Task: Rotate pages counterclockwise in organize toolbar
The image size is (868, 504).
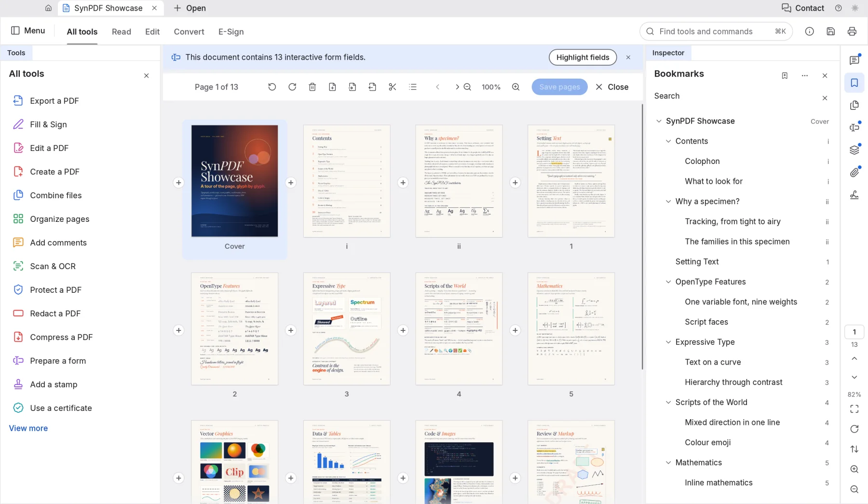Action: (x=272, y=87)
